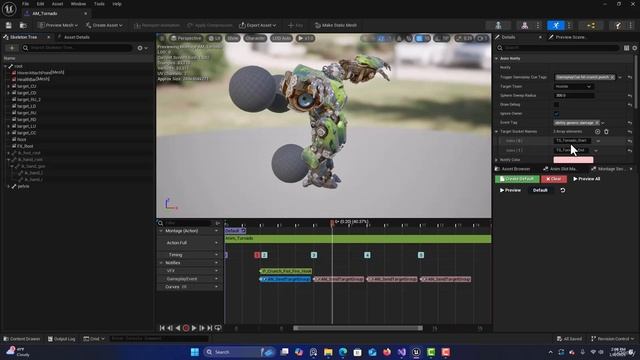Collapse the Anim Notify section
This screenshot has width=640, height=360.
click(x=497, y=58)
